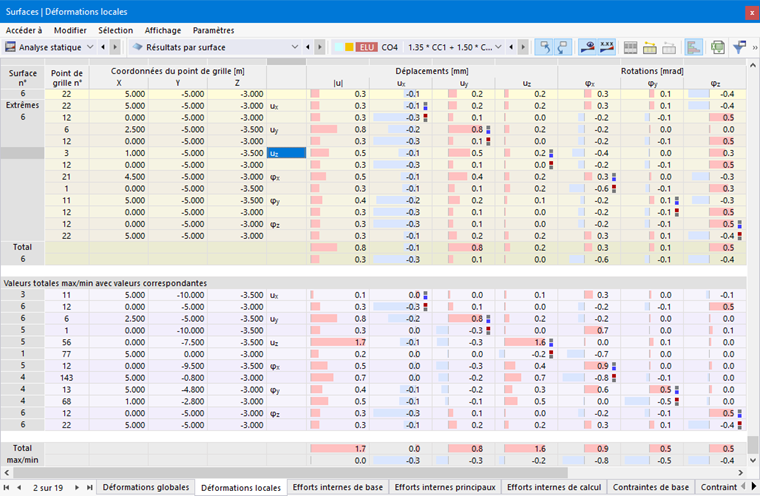
Task: Open the Modifier menu
Action: click(x=70, y=30)
